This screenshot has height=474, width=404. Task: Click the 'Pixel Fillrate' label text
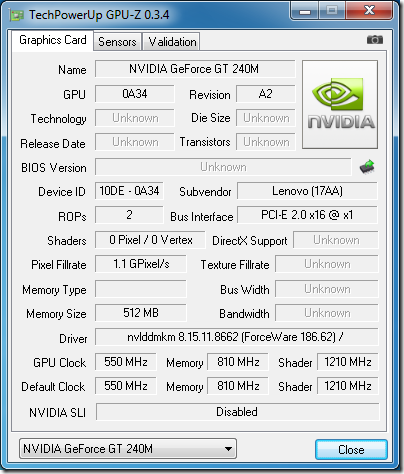59,265
